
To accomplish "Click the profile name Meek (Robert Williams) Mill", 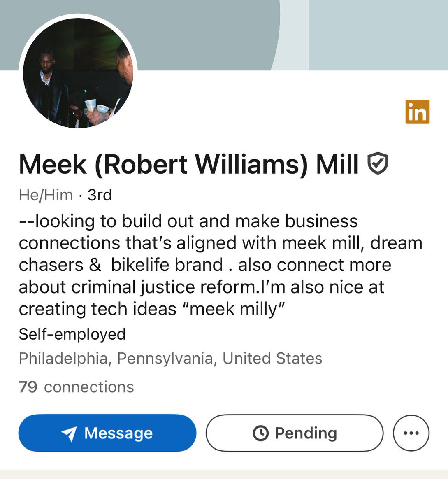I will pyautogui.click(x=189, y=164).
